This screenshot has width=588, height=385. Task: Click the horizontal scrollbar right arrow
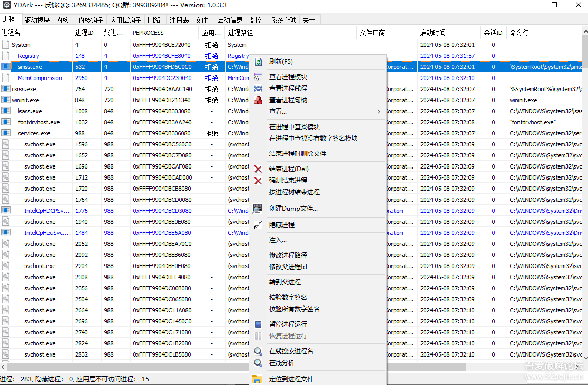click(579, 367)
